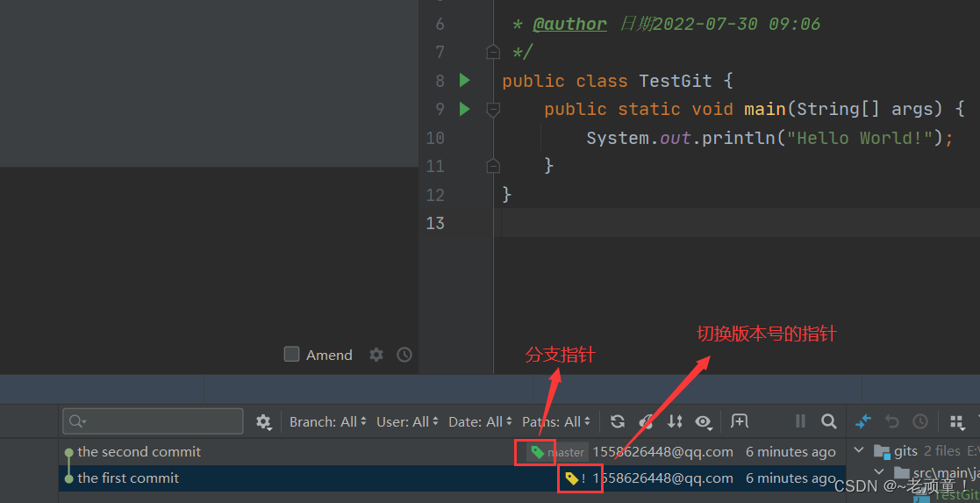Click the line number 10 in the gutter
The height and width of the screenshot is (503, 980).
point(435,138)
